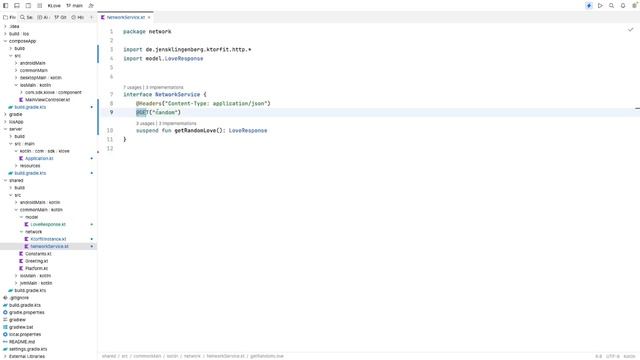The image size is (640, 360).
Task: Open local.properties file
Action: 25,335
